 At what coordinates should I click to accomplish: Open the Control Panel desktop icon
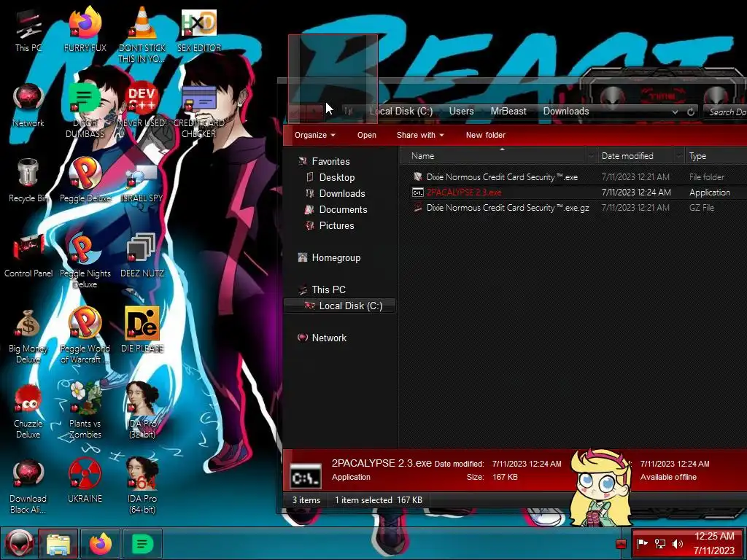click(28, 256)
